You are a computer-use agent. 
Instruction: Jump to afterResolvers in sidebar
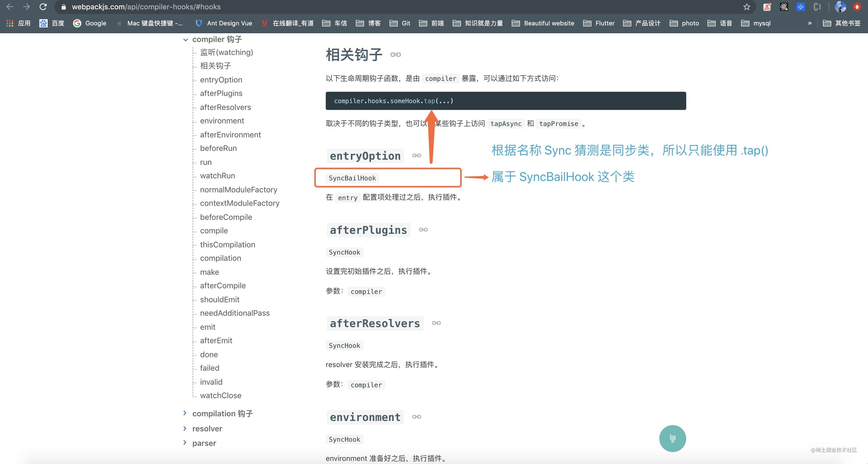(x=225, y=107)
